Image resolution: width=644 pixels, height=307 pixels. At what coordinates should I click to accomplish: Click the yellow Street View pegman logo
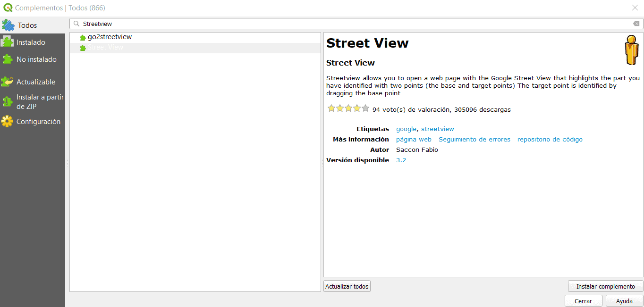(x=631, y=50)
